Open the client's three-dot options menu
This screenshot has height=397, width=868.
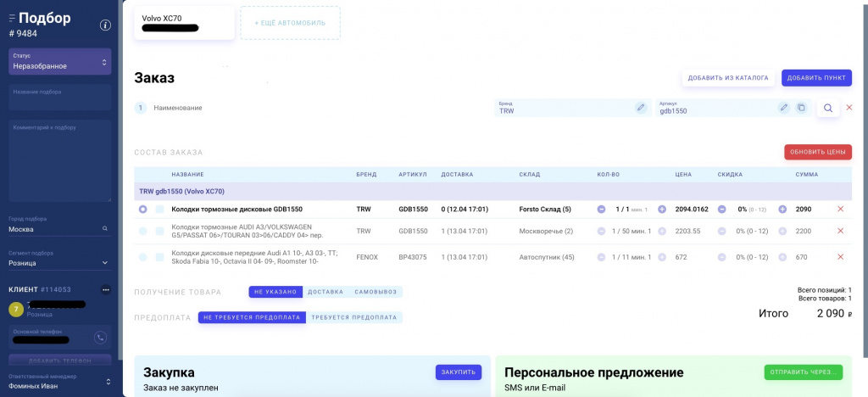(105, 289)
